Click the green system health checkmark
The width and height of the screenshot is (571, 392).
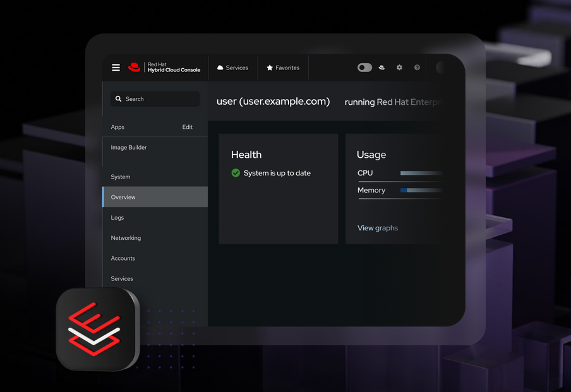tap(236, 173)
